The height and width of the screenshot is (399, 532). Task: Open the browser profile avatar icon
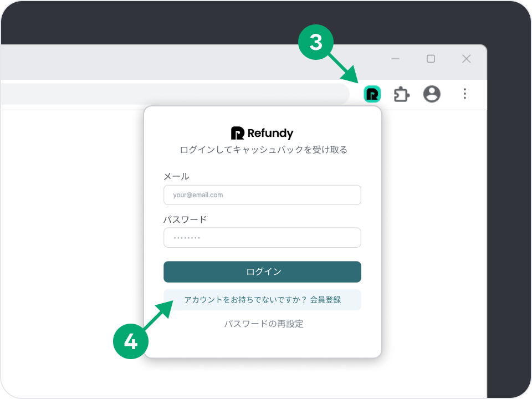pyautogui.click(x=432, y=94)
